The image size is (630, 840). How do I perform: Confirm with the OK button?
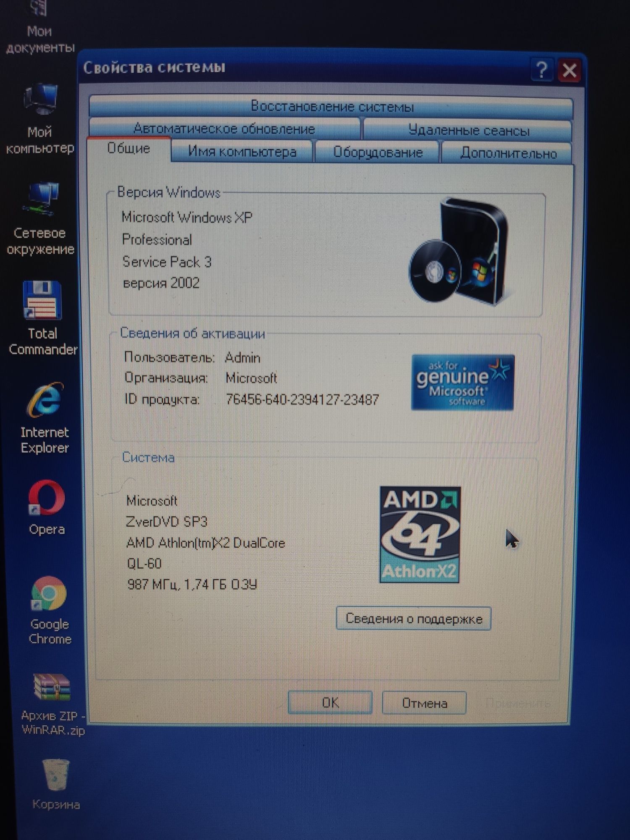click(330, 702)
